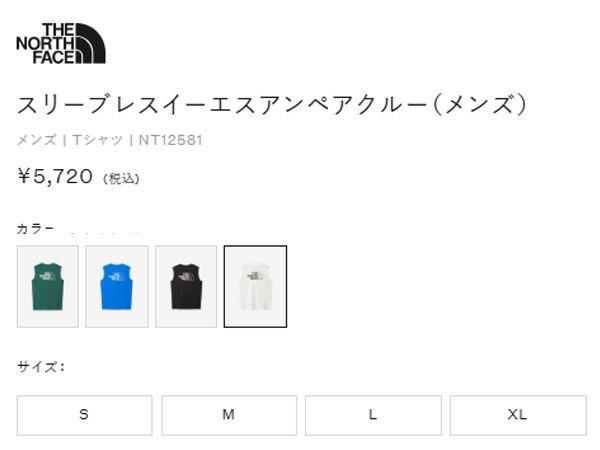Click the ¥5,720 price
This screenshot has height=450, width=600.
coord(55,176)
